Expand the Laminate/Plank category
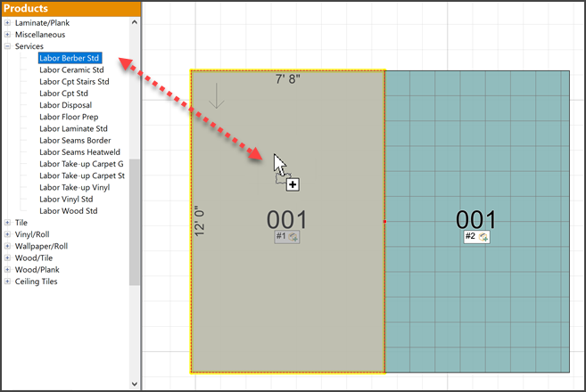Viewport: 586px width, 392px height. pyautogui.click(x=7, y=23)
